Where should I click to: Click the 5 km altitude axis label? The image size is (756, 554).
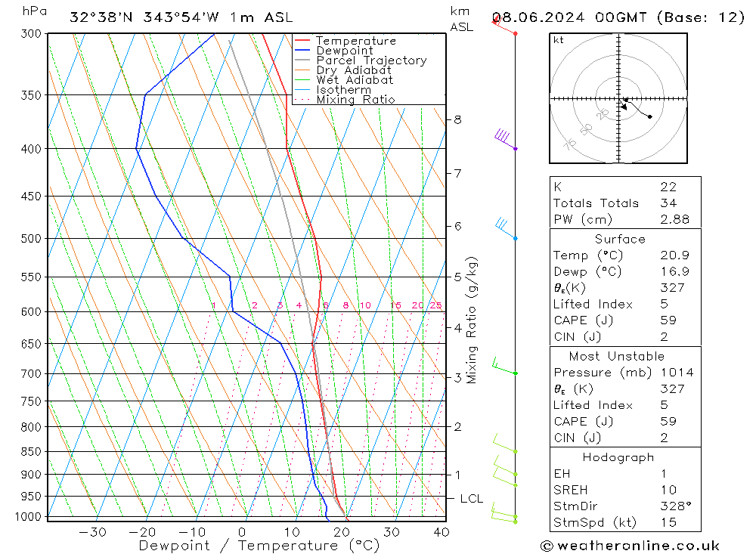coord(457,277)
